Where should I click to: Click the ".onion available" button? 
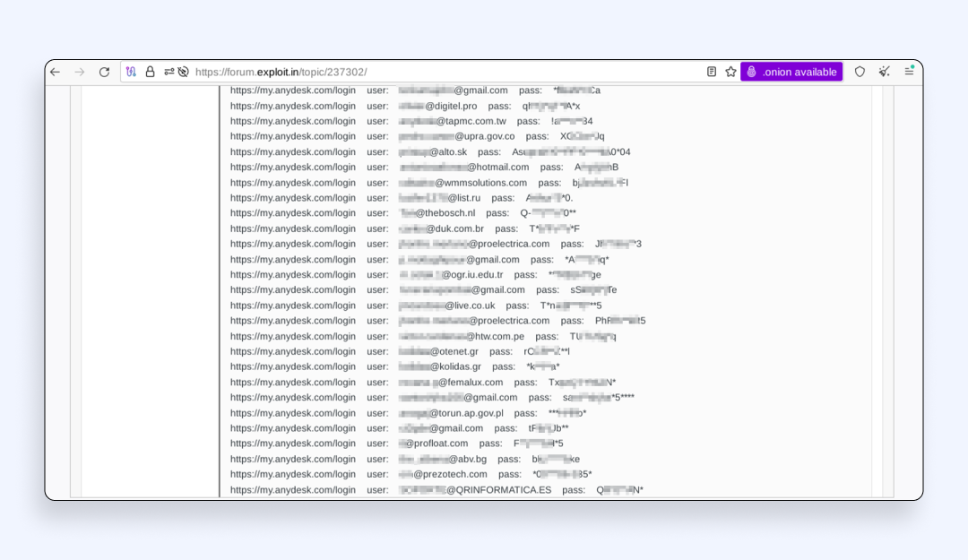tap(791, 72)
